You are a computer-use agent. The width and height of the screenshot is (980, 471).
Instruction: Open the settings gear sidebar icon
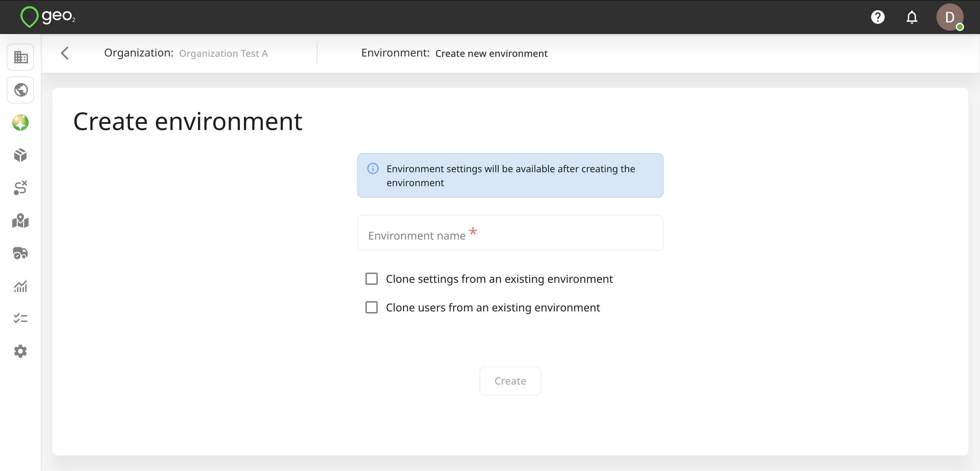20,351
